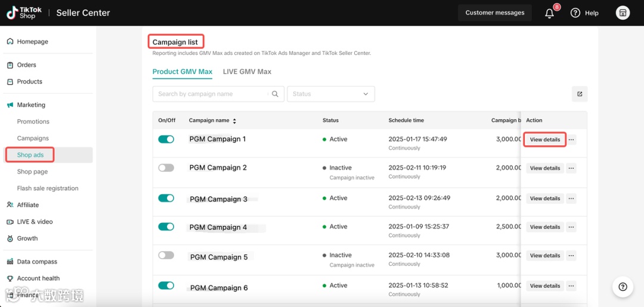This screenshot has width=644, height=307.
Task: Open the Help menu in header
Action: tap(584, 13)
